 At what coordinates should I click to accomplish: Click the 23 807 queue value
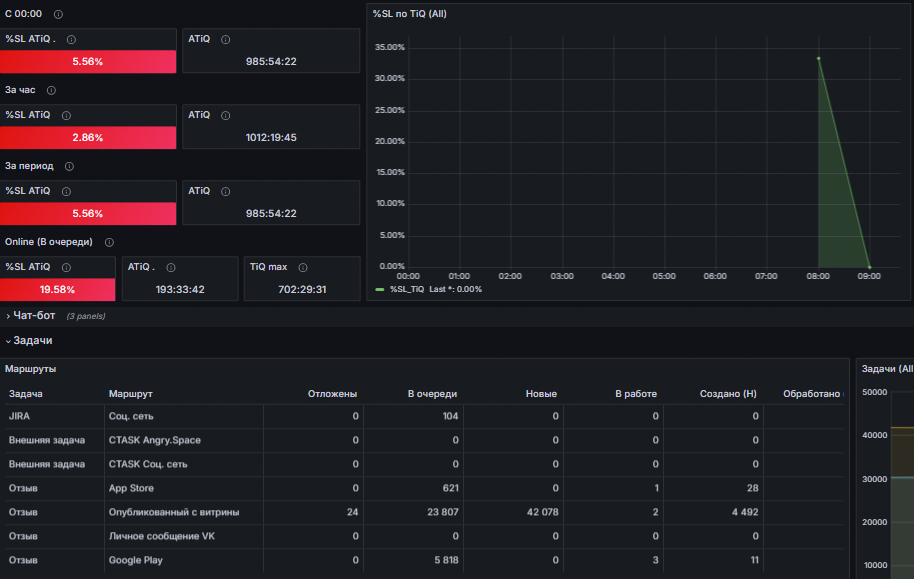442,512
